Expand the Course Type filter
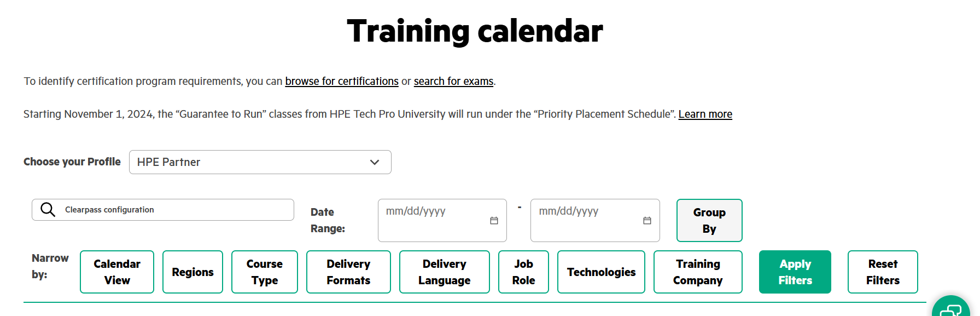 [264, 272]
